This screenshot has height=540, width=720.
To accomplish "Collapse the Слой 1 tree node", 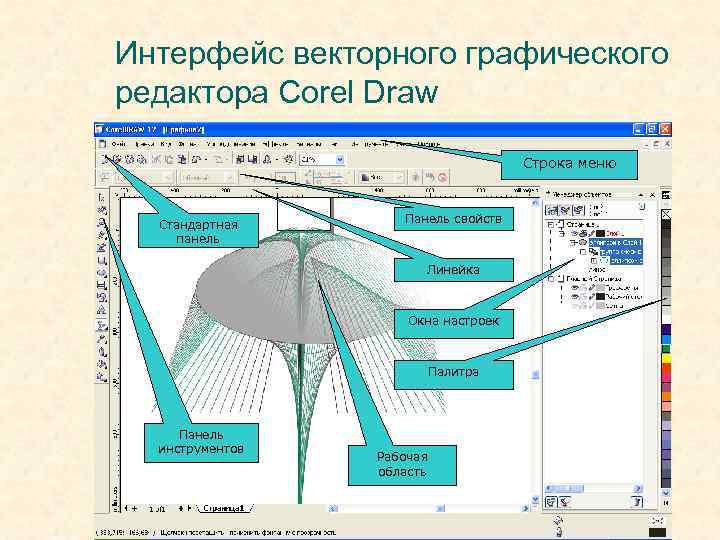I will click(x=562, y=234).
